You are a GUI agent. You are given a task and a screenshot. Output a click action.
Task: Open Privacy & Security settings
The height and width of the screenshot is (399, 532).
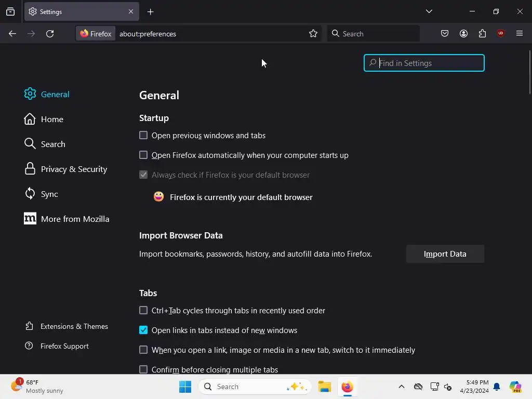pos(66,169)
